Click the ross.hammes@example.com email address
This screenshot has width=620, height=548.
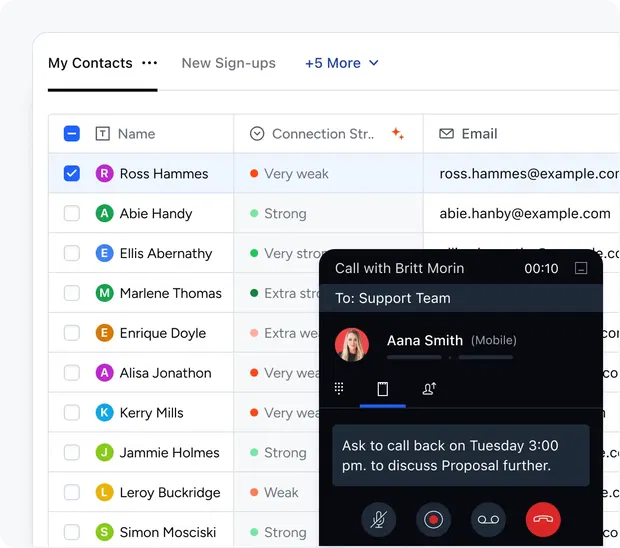pos(528,173)
